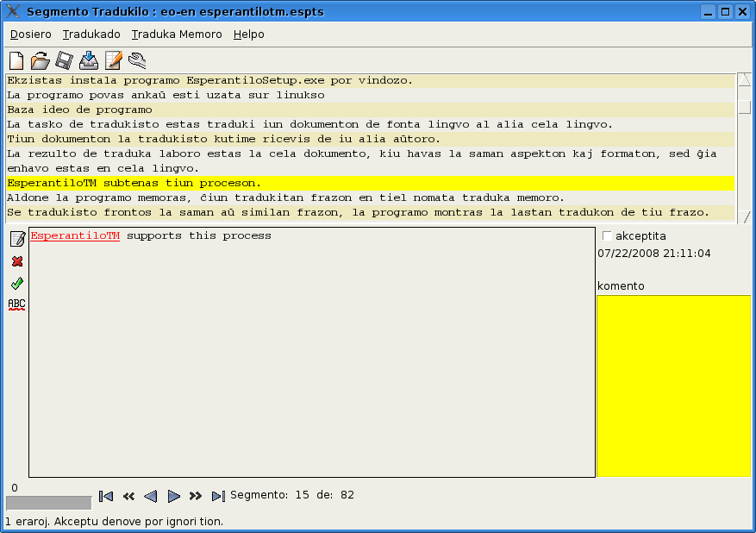Save using the floppy disk icon

64,60
